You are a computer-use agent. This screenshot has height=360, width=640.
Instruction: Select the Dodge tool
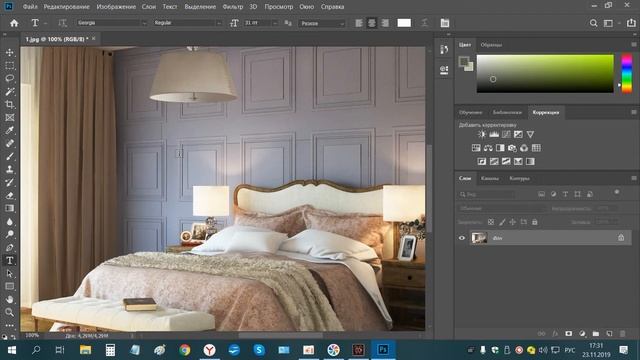[x=9, y=234]
